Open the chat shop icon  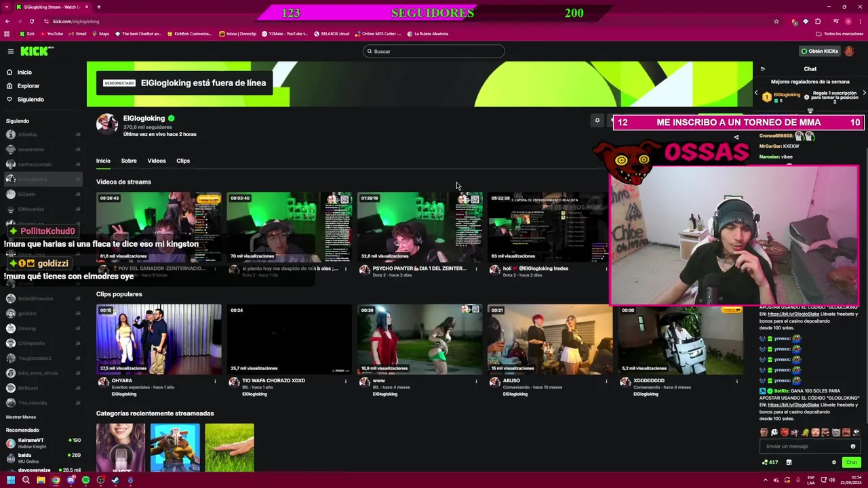pyautogui.click(x=789, y=462)
